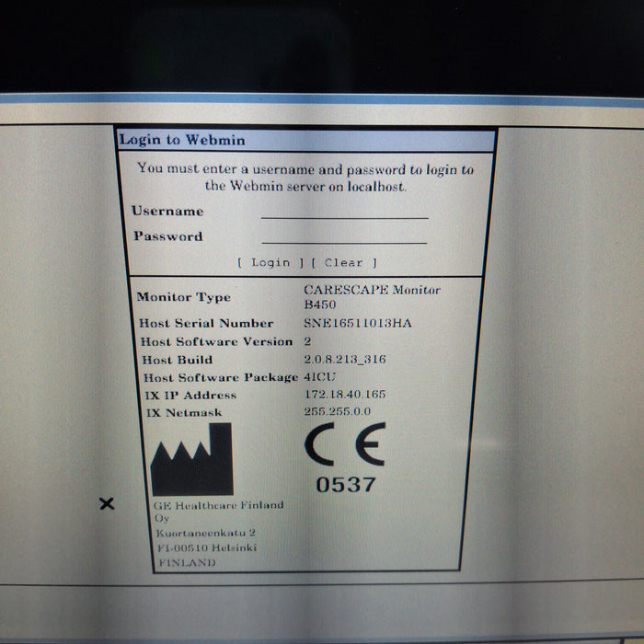Select serial number 'SNE16511013HA'
The image size is (644, 644).
tap(357, 323)
